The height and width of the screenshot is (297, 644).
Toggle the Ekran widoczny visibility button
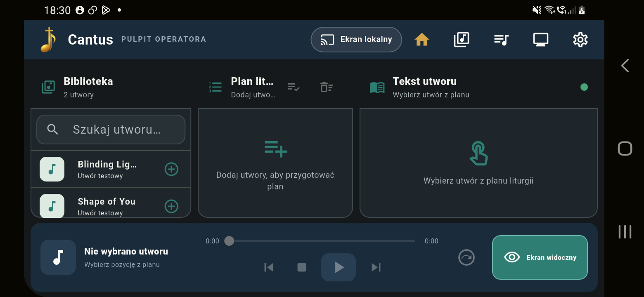point(540,257)
